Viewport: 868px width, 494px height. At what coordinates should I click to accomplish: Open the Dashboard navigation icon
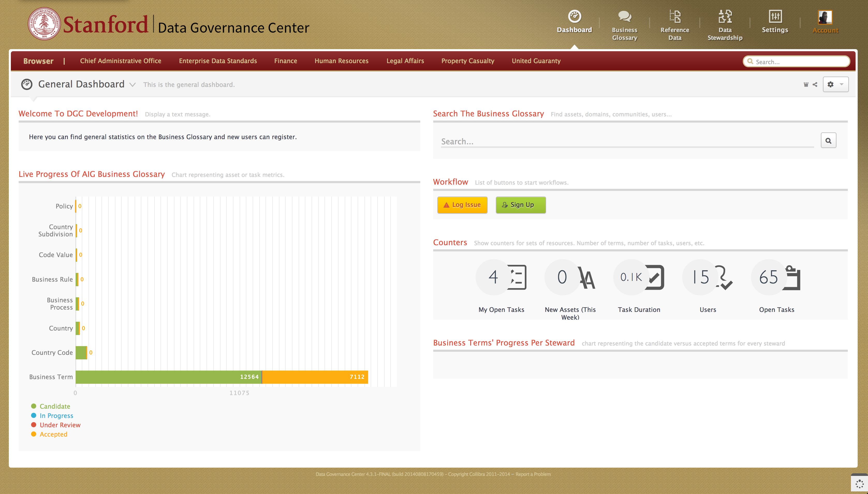(x=574, y=16)
